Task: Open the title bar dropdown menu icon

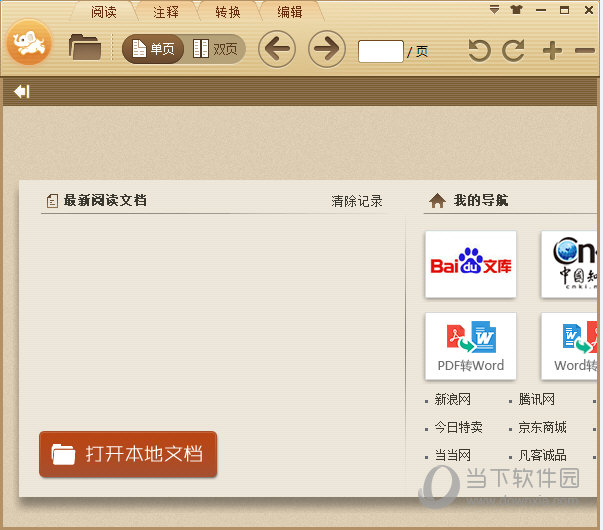Action: click(494, 10)
